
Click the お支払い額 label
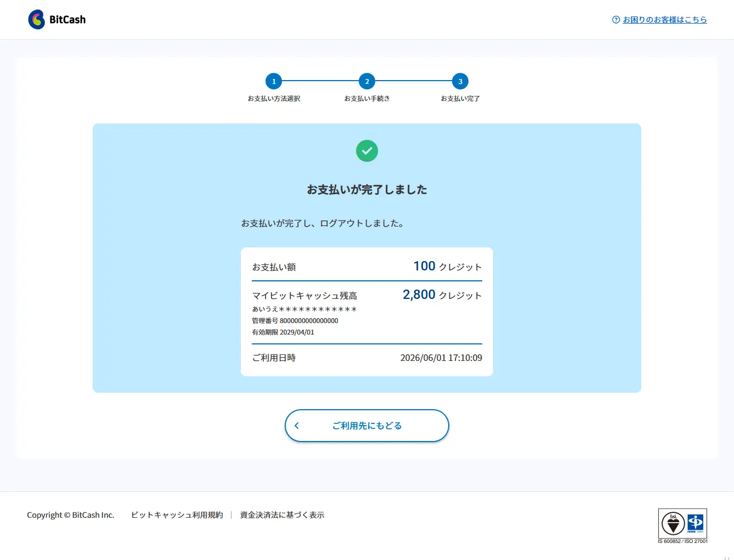pyautogui.click(x=274, y=267)
